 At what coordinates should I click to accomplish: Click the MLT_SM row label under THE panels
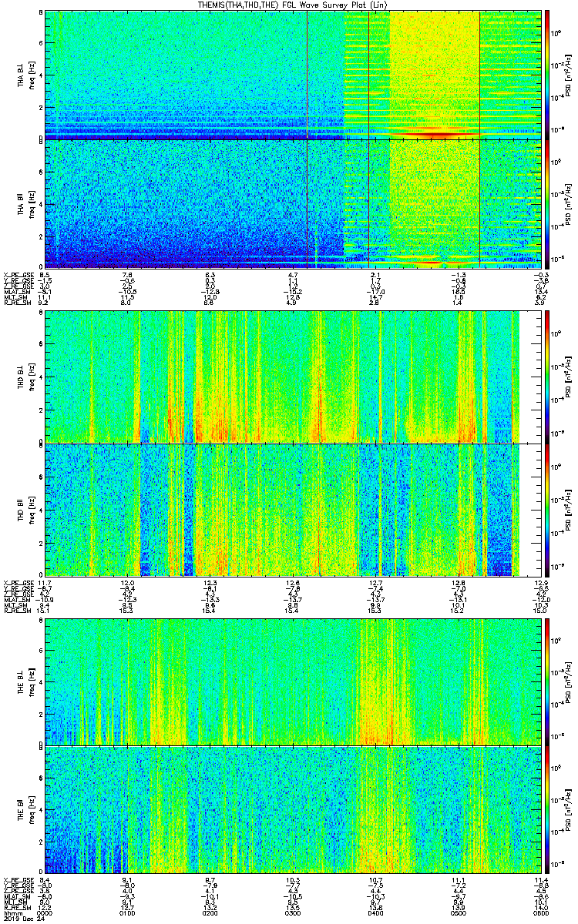[x=15, y=901]
